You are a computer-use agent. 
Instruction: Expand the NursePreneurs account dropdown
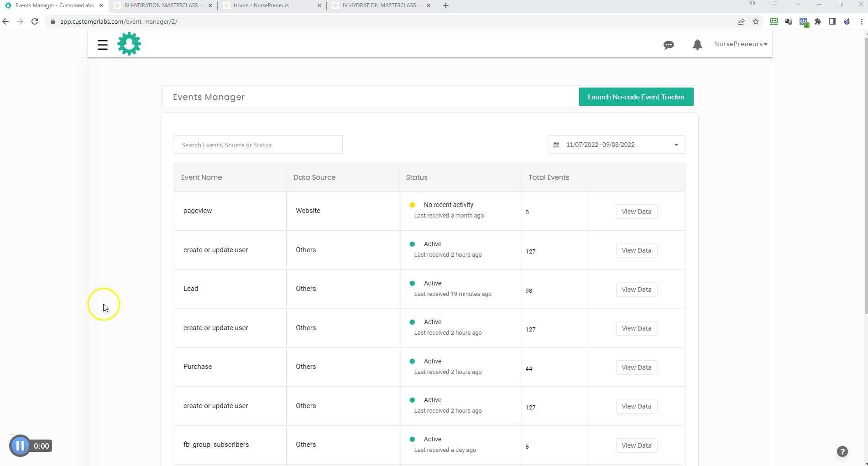click(x=740, y=44)
